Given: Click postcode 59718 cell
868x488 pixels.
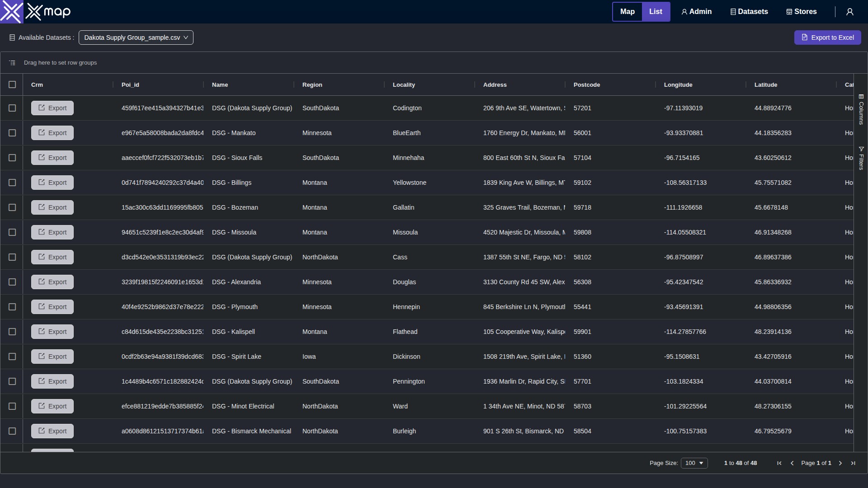Looking at the screenshot, I should coord(610,207).
